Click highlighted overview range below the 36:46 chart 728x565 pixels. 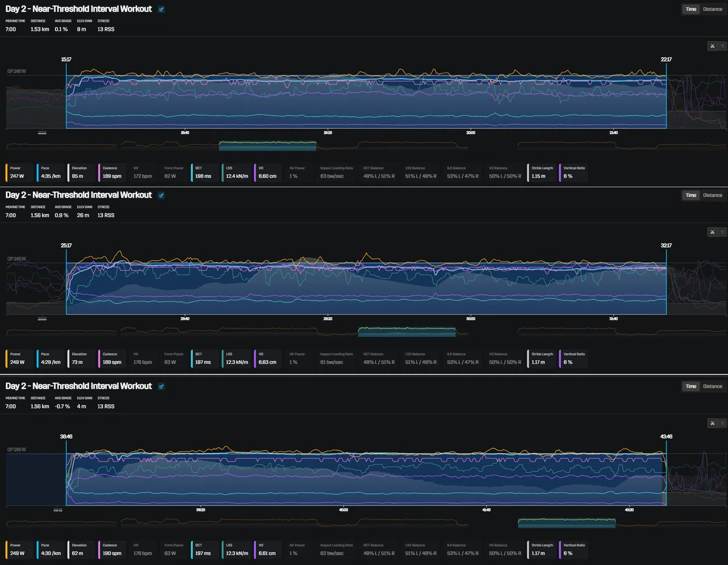tap(567, 523)
